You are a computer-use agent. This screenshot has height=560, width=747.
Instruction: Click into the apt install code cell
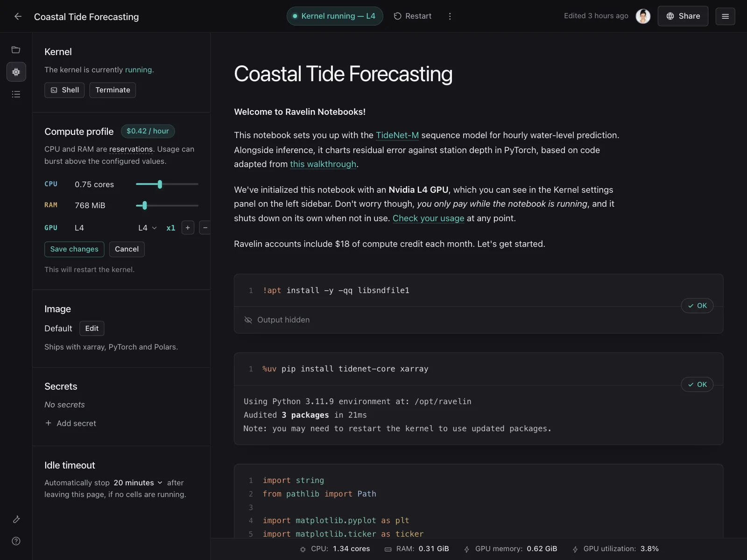pos(479,290)
